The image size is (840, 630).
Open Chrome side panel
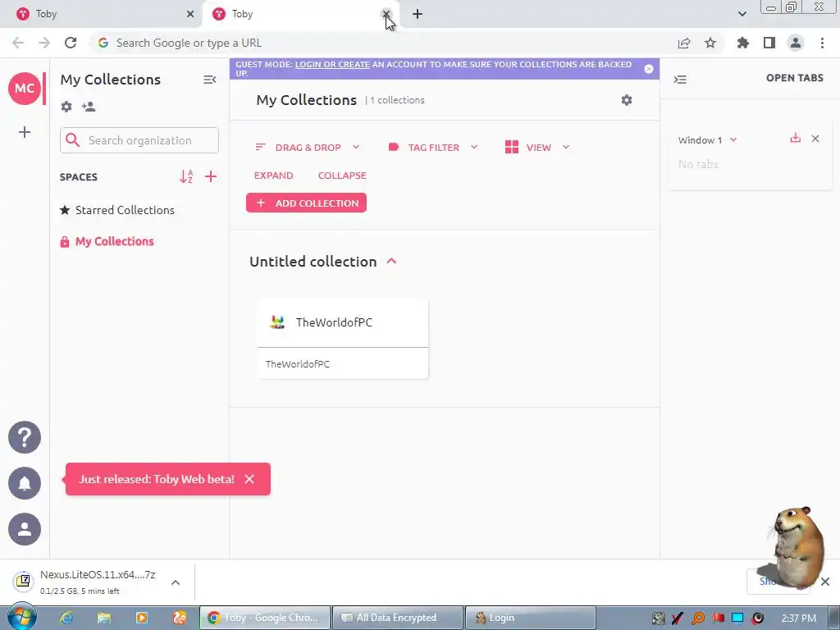pyautogui.click(x=769, y=43)
